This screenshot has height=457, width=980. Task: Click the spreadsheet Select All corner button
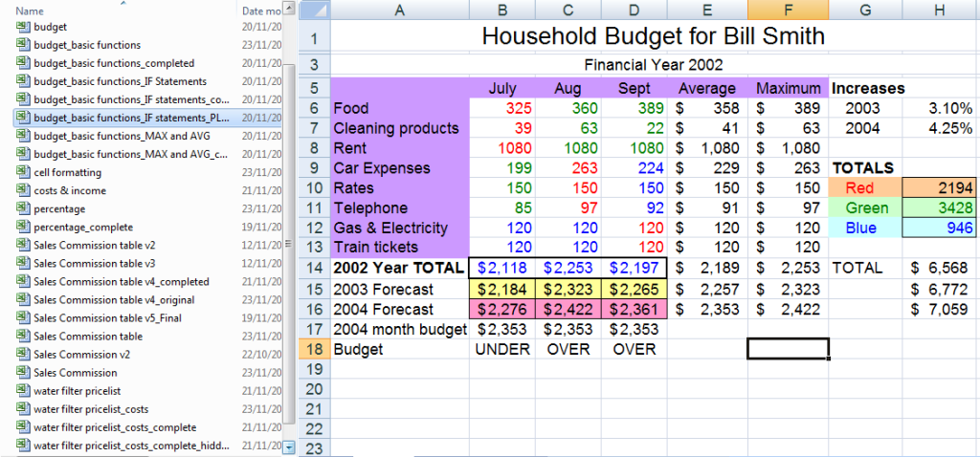314,10
